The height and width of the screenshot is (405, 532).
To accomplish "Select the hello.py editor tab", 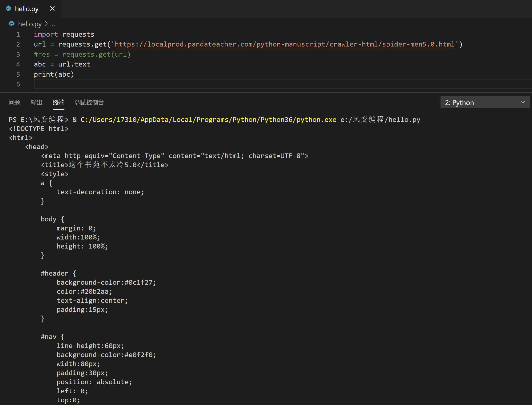I will [30, 9].
